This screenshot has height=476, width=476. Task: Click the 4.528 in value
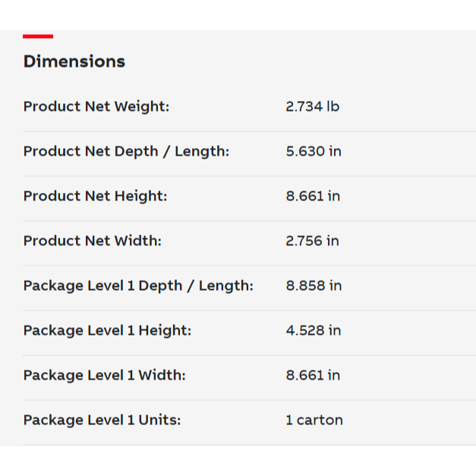tap(314, 331)
